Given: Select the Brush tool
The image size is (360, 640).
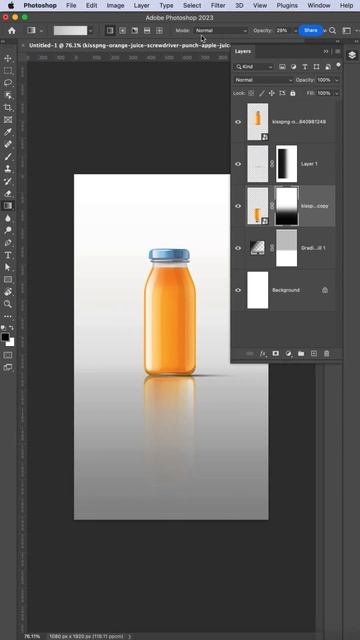Looking at the screenshot, I should [x=8, y=156].
